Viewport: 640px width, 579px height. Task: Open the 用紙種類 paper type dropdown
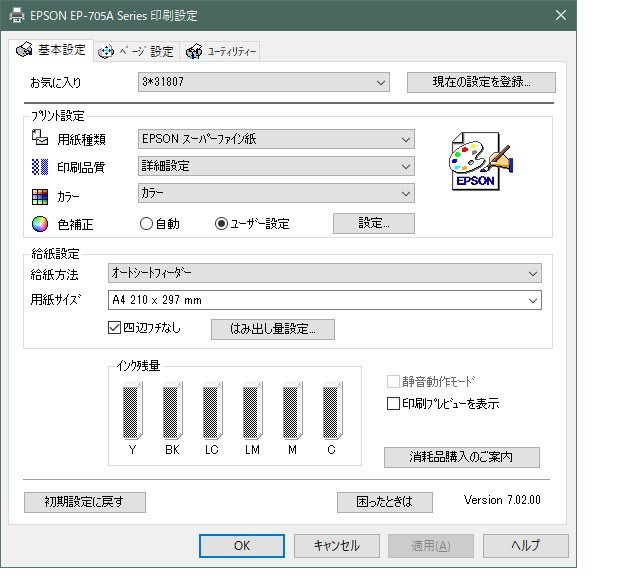(x=275, y=139)
